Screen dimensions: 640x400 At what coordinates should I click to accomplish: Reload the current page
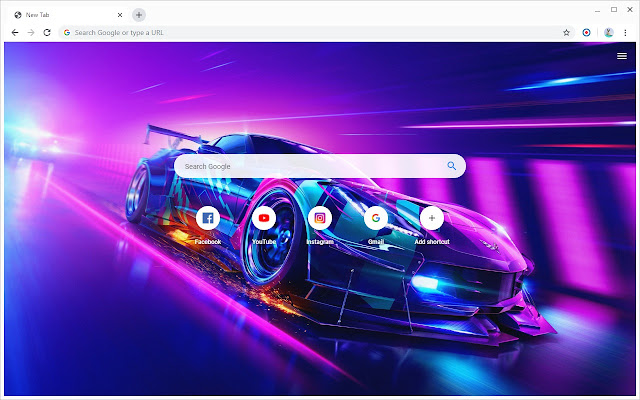click(47, 32)
